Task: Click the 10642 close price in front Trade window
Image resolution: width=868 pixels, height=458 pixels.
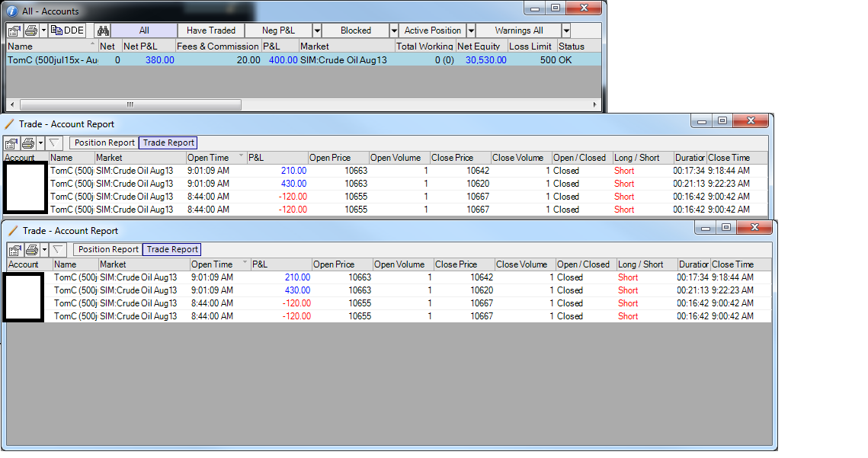Action: [482, 277]
